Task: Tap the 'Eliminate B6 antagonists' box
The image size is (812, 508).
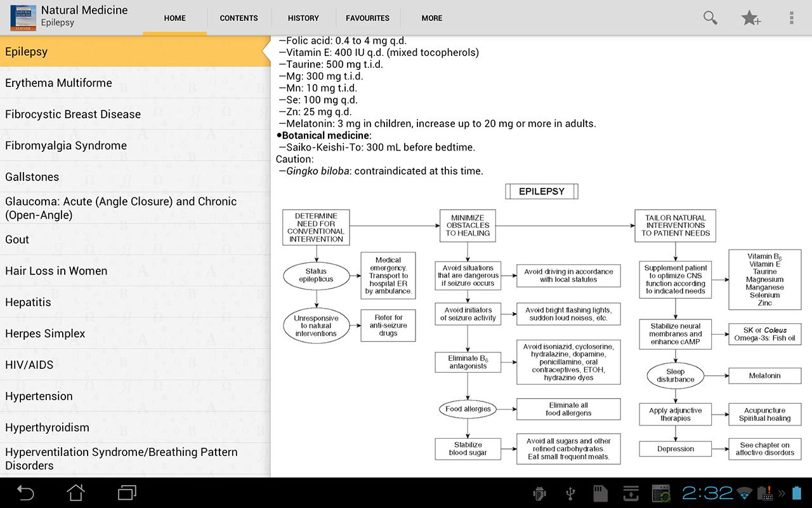Action: 468,362
